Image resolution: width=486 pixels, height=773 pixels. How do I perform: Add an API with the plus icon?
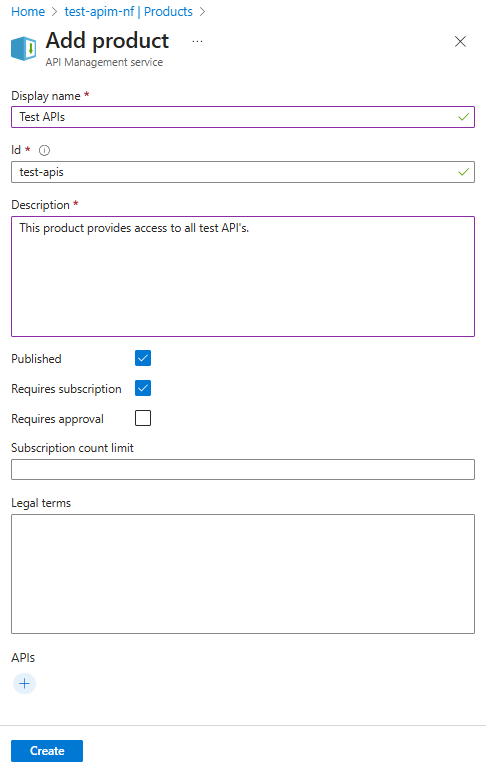(24, 683)
